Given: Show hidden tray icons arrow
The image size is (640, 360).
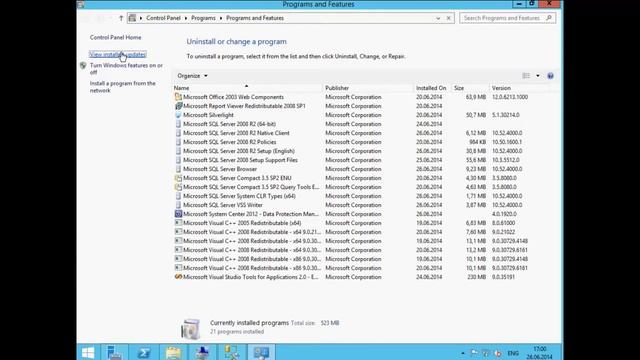Looking at the screenshot, I should click(x=463, y=353).
